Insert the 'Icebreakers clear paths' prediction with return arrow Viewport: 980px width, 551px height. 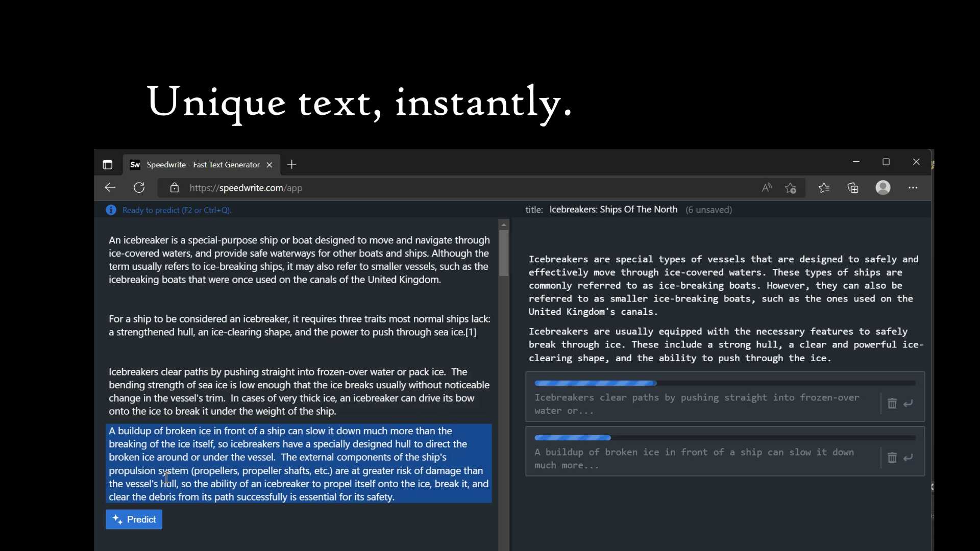[x=908, y=404]
